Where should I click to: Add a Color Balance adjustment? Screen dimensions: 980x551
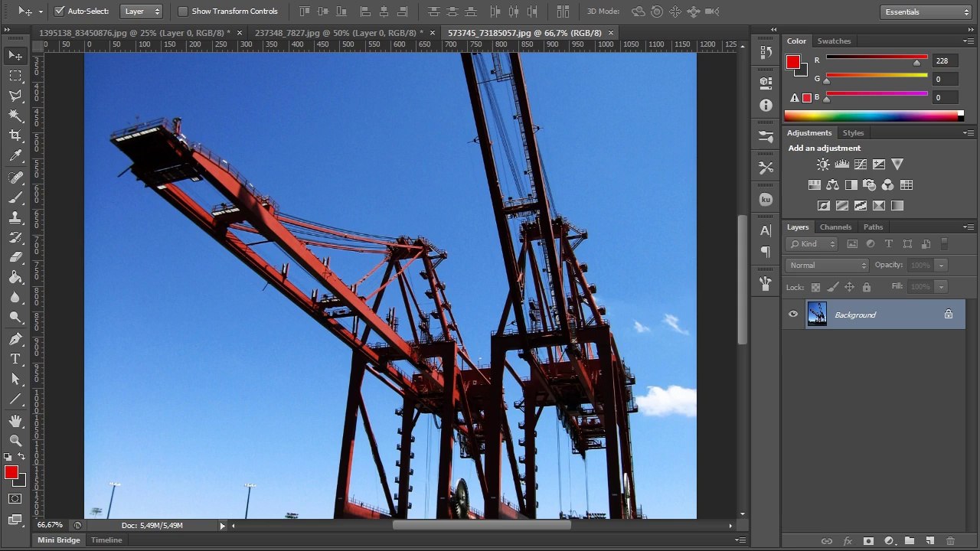coord(832,184)
